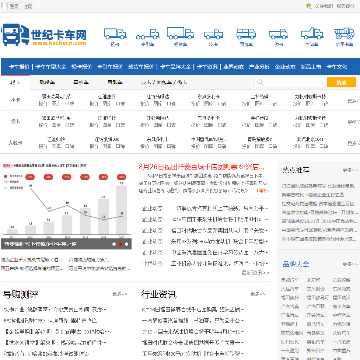
Task: Pick the light truck icon right of the tanker
Action: pos(278,36)
